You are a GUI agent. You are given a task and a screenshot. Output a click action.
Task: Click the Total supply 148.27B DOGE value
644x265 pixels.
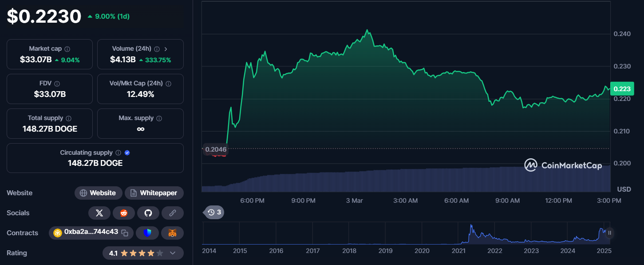[50, 129]
